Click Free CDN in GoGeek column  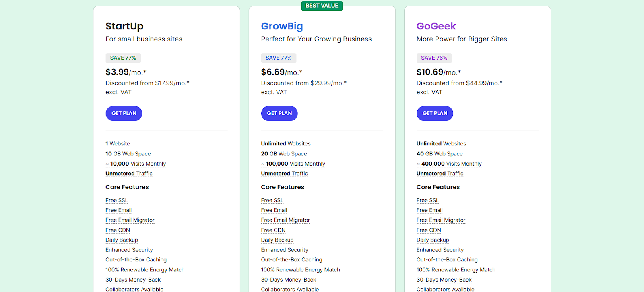pos(429,230)
